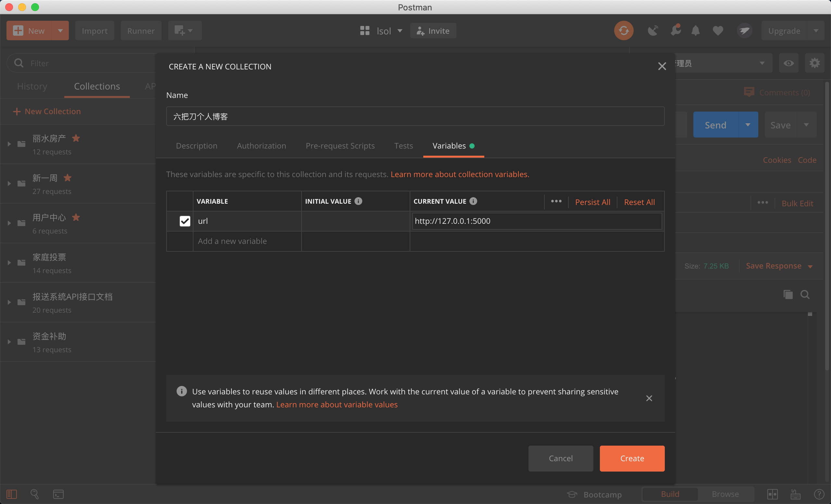Switch to the Authorization tab

pyautogui.click(x=261, y=146)
